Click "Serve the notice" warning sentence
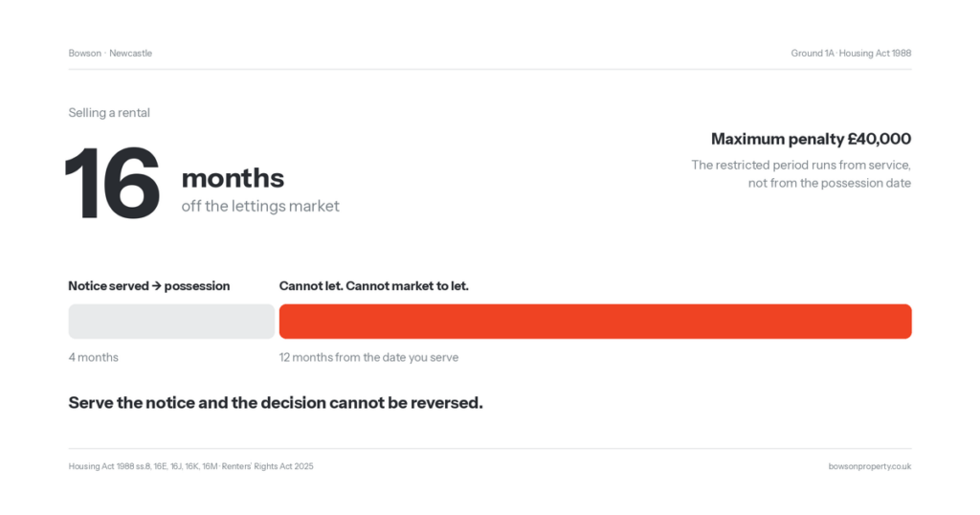 pos(276,402)
